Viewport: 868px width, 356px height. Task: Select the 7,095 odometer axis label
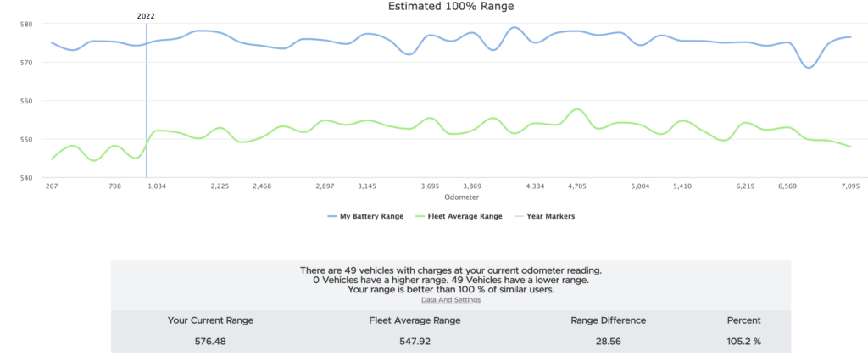[850, 186]
